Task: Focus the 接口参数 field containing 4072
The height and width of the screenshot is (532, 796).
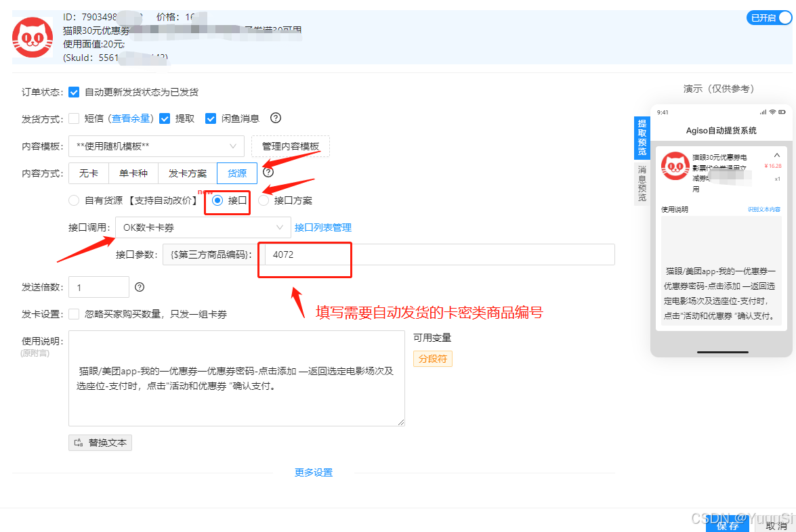Action: coord(440,254)
